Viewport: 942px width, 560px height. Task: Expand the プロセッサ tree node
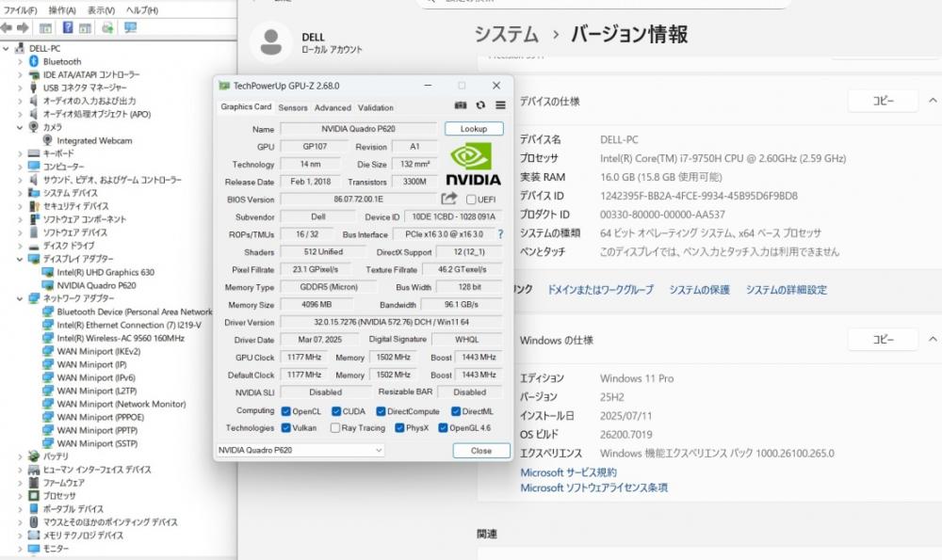click(x=20, y=496)
